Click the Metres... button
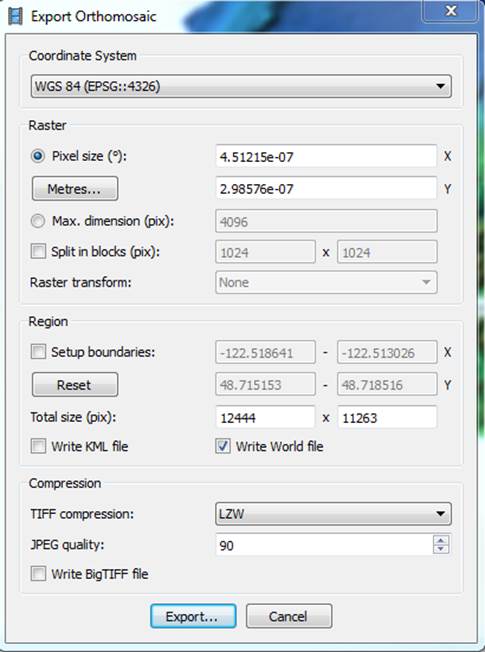 [75, 189]
